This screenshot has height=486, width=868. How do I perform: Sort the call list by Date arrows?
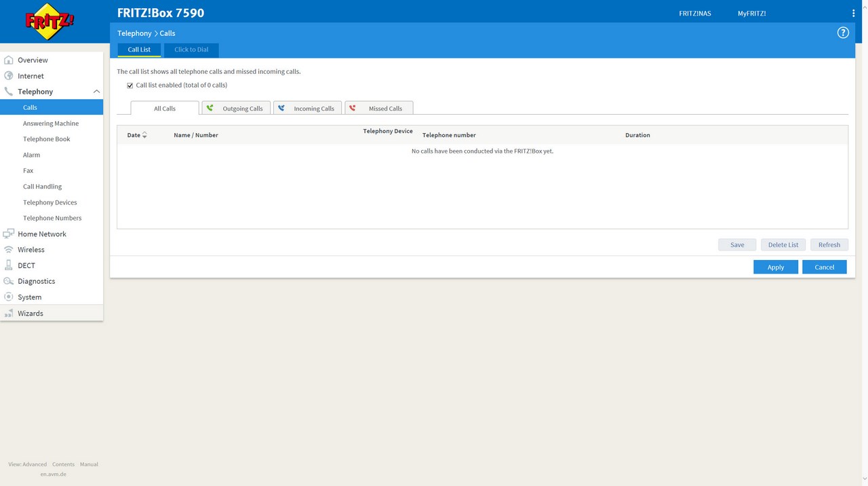pyautogui.click(x=144, y=135)
